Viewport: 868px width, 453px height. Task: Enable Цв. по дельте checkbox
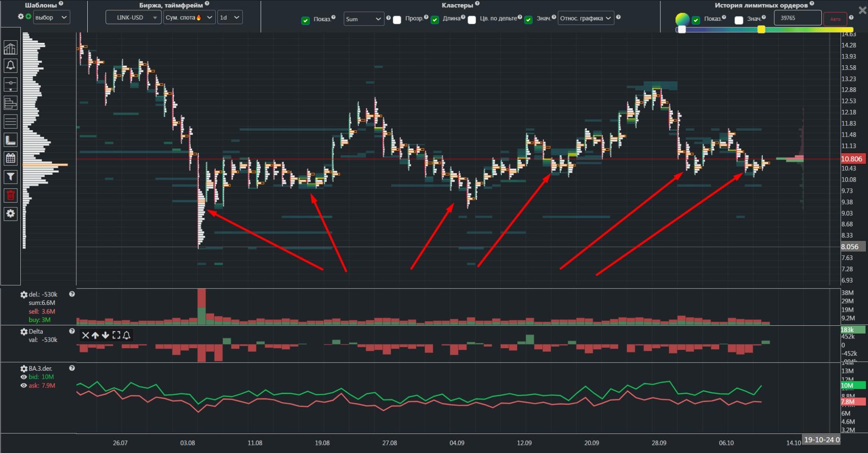click(x=472, y=20)
